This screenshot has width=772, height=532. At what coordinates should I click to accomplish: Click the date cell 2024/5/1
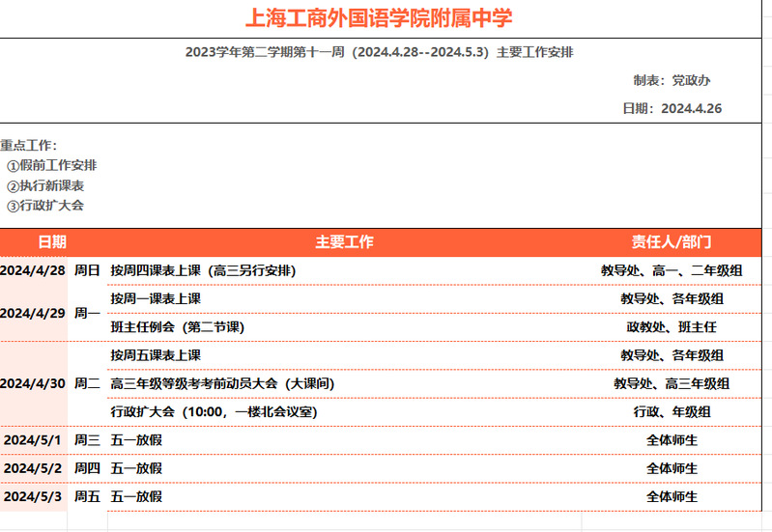coord(33,440)
